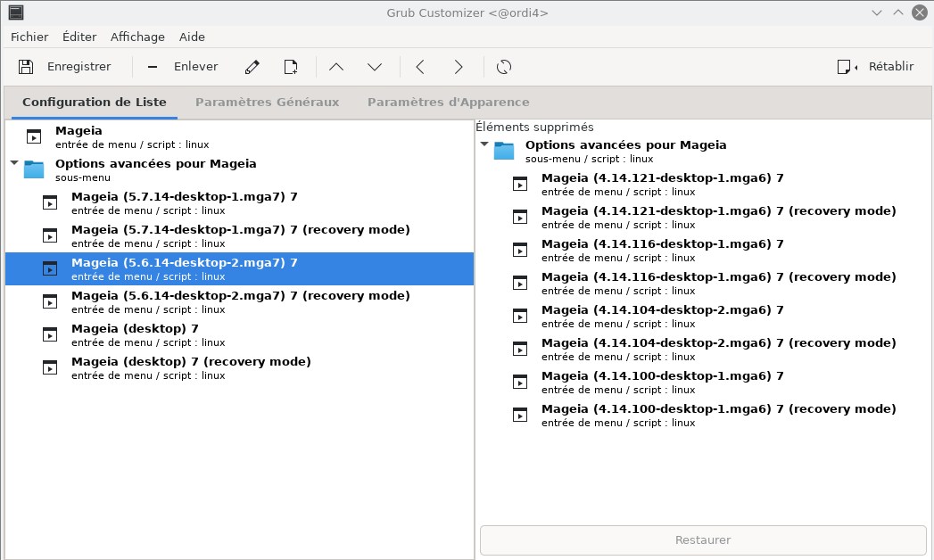Click icon of Mageia (5.7.14-desktop-1.mga7) 7 (recovery mode)
This screenshot has height=560, width=934.
tap(50, 235)
